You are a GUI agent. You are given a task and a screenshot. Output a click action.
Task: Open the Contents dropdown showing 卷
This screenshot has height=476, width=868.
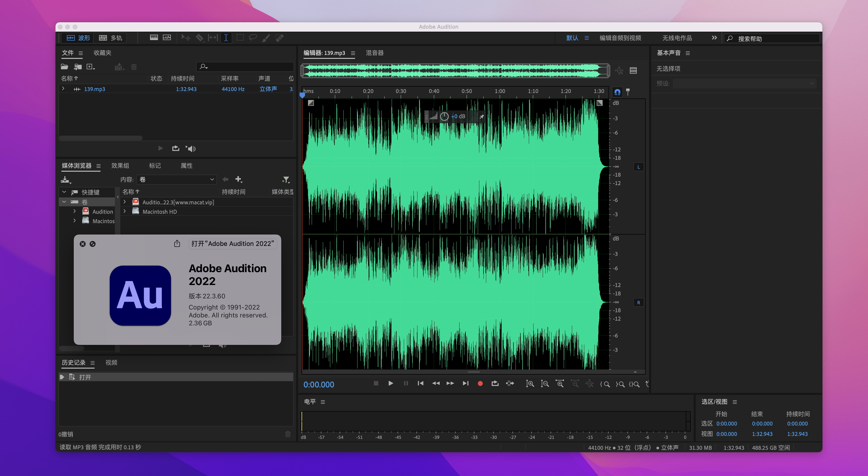tap(176, 179)
